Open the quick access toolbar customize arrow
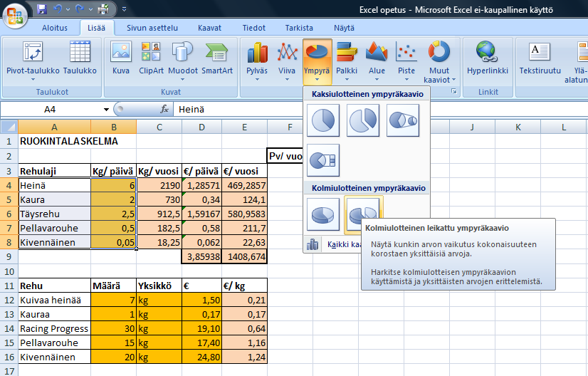 [x=124, y=9]
